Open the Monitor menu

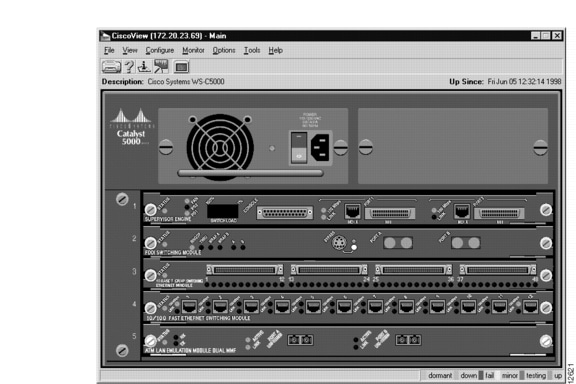coord(193,50)
